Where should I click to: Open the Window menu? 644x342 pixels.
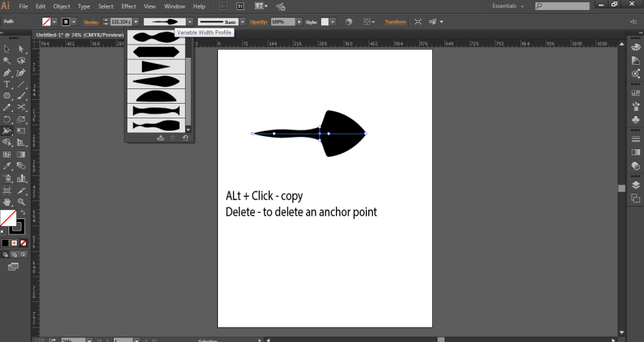click(174, 6)
